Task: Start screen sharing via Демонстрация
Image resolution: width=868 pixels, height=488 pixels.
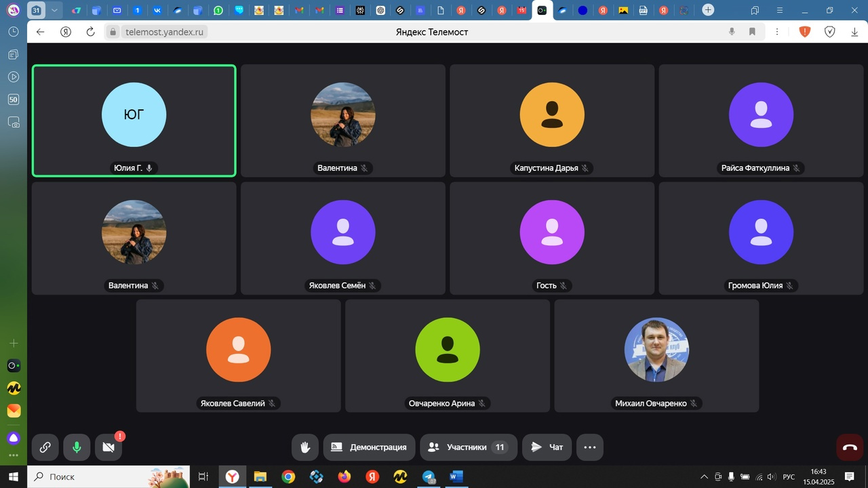Action: [x=369, y=447]
